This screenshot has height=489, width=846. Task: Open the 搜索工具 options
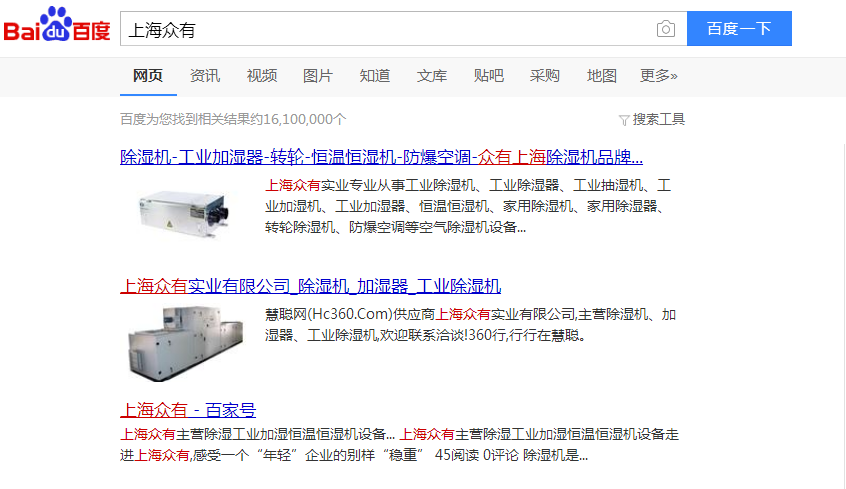[x=659, y=119]
